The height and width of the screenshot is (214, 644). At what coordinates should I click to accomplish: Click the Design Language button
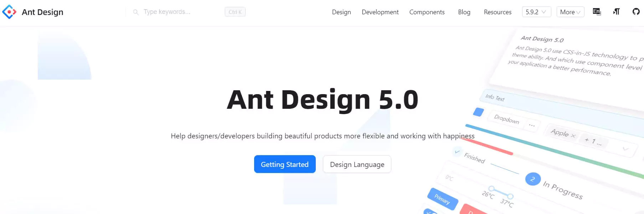pyautogui.click(x=357, y=164)
